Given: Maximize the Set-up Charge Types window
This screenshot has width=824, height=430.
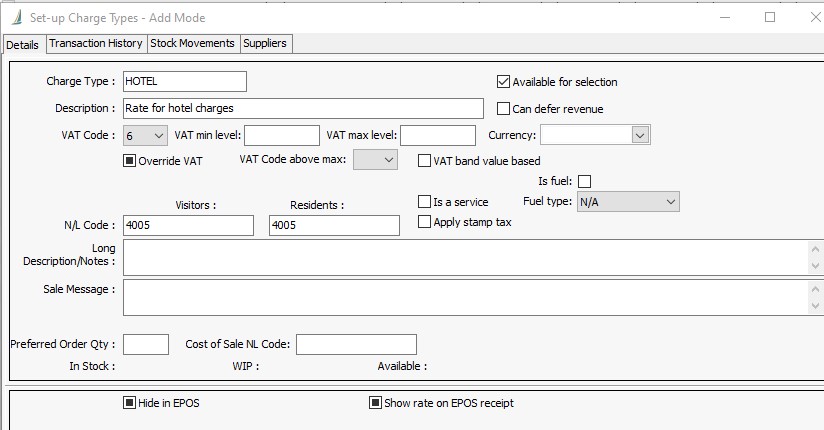Looking at the screenshot, I should click(x=770, y=17).
